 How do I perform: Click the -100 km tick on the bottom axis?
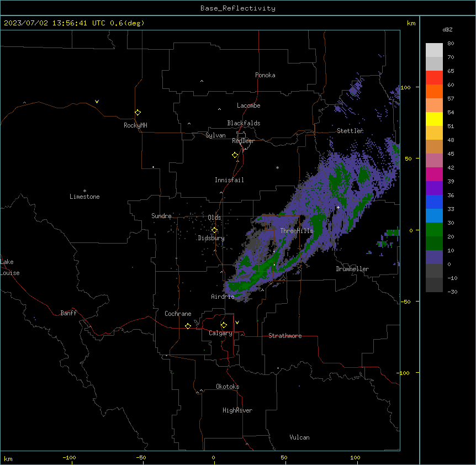coord(69,457)
